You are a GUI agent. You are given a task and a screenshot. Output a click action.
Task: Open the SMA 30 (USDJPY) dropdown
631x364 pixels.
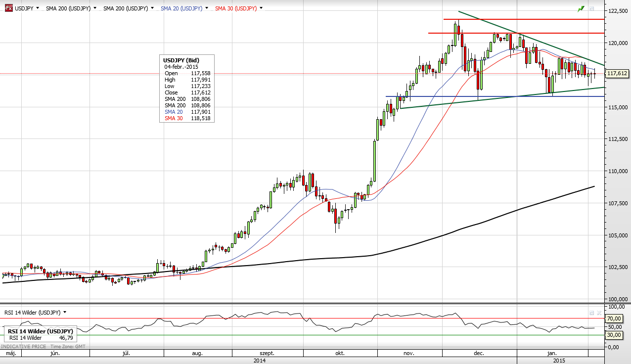(x=261, y=8)
